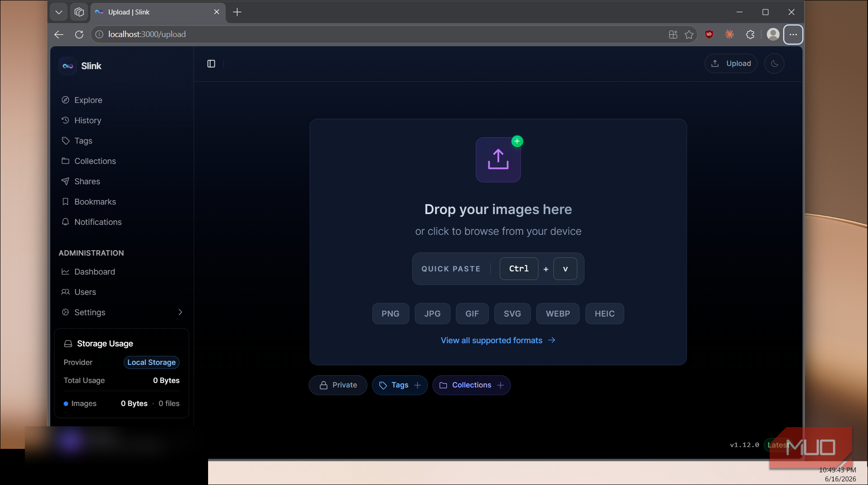Click the HEIC format chip

point(604,314)
